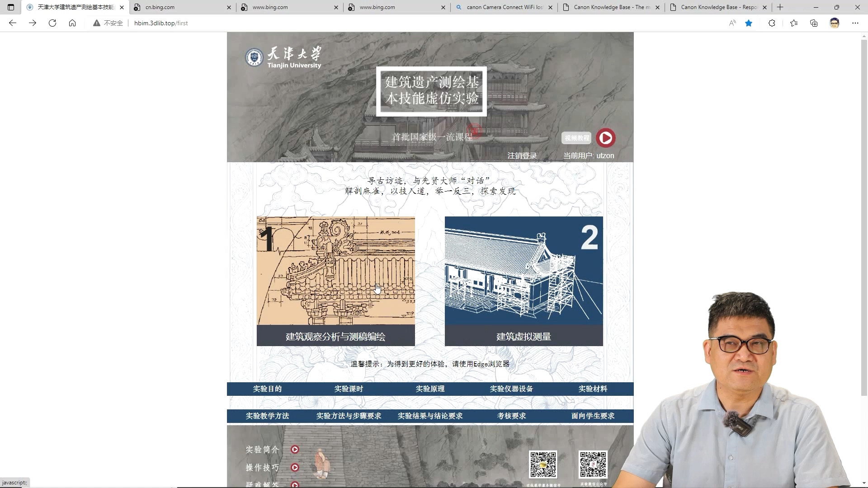Click the circle arrow beside 实验简介
This screenshot has width=868, height=488.
click(x=295, y=450)
